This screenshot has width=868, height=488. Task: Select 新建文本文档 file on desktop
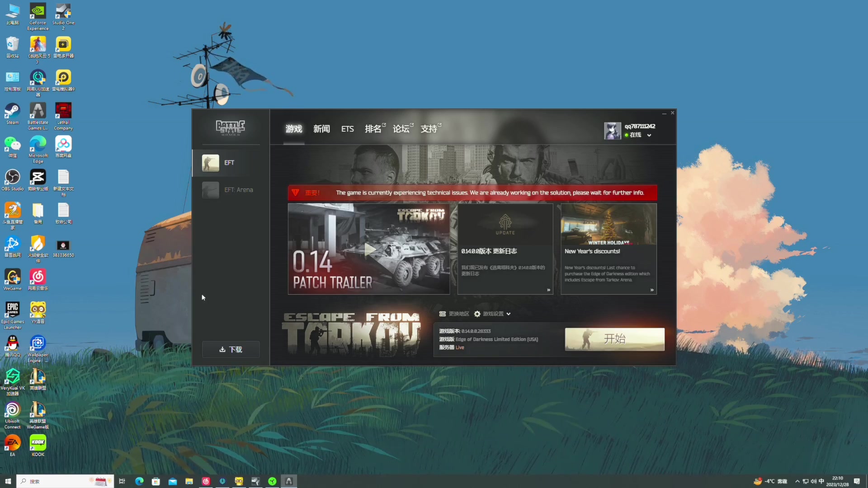pos(63,183)
